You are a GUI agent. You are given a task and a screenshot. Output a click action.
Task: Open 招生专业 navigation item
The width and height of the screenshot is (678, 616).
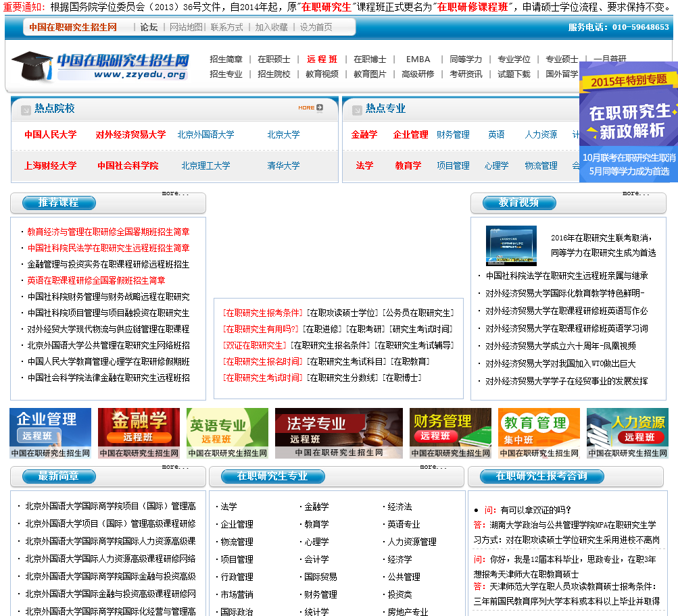click(226, 74)
